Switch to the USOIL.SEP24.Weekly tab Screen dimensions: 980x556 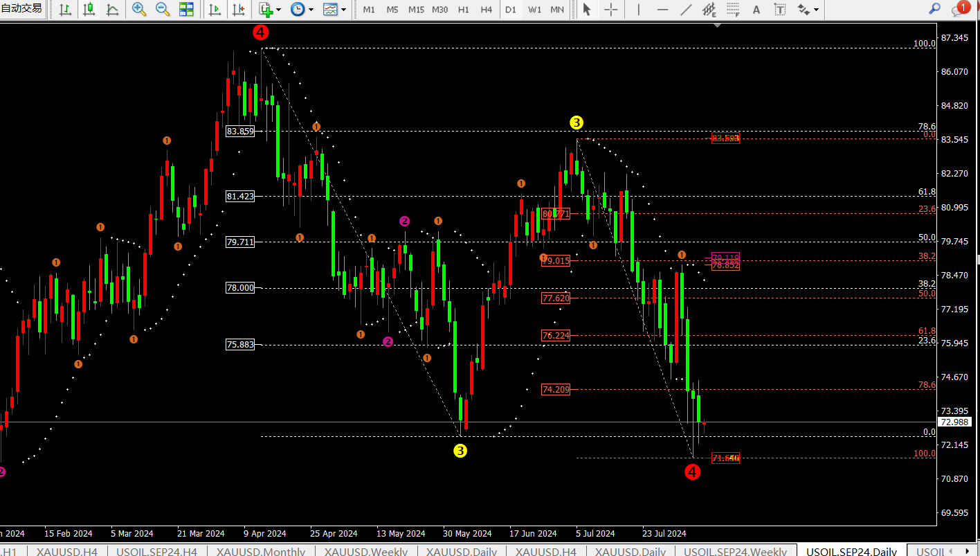point(736,551)
